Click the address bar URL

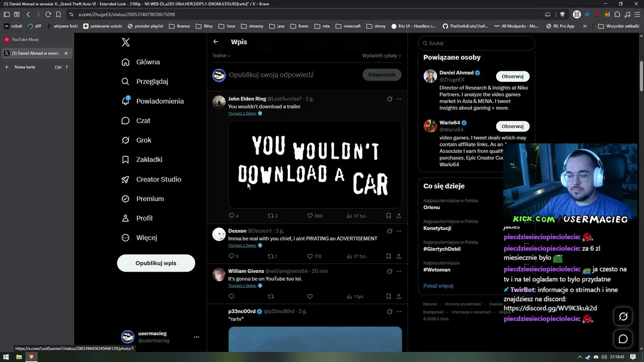[127, 15]
